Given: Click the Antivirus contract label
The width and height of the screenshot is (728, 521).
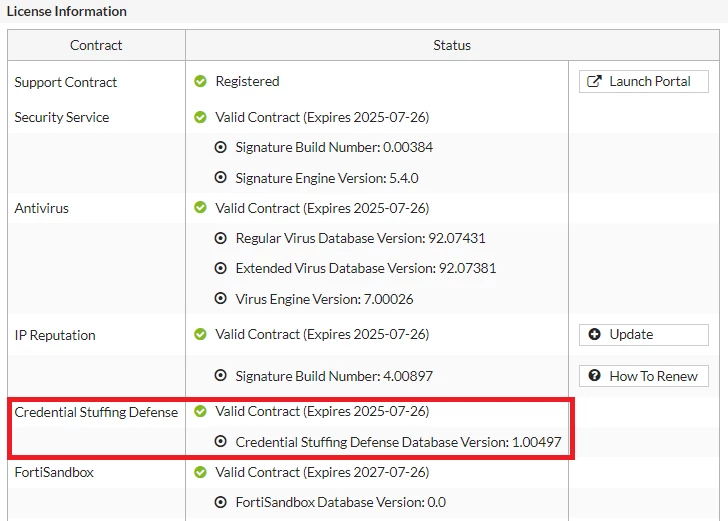Looking at the screenshot, I should 41,208.
